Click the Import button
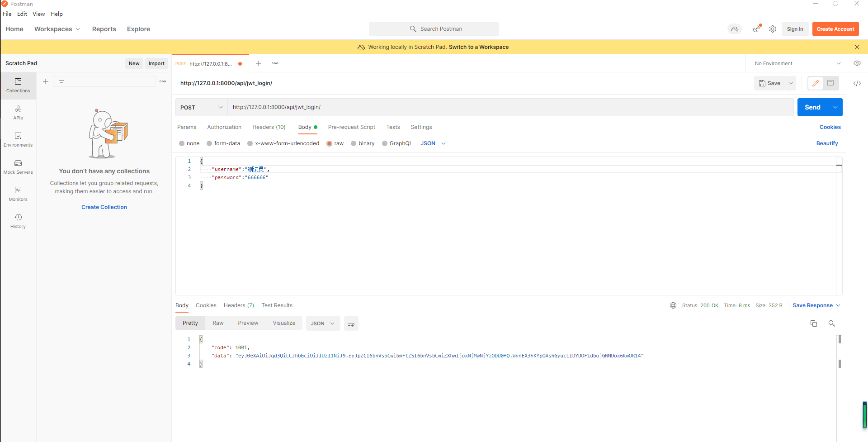 click(x=156, y=63)
